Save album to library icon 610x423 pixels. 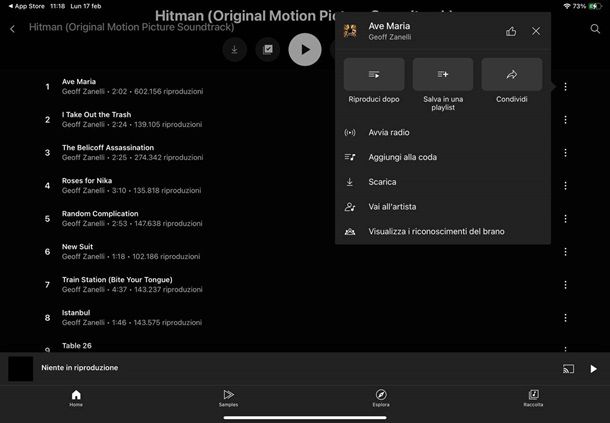268,49
